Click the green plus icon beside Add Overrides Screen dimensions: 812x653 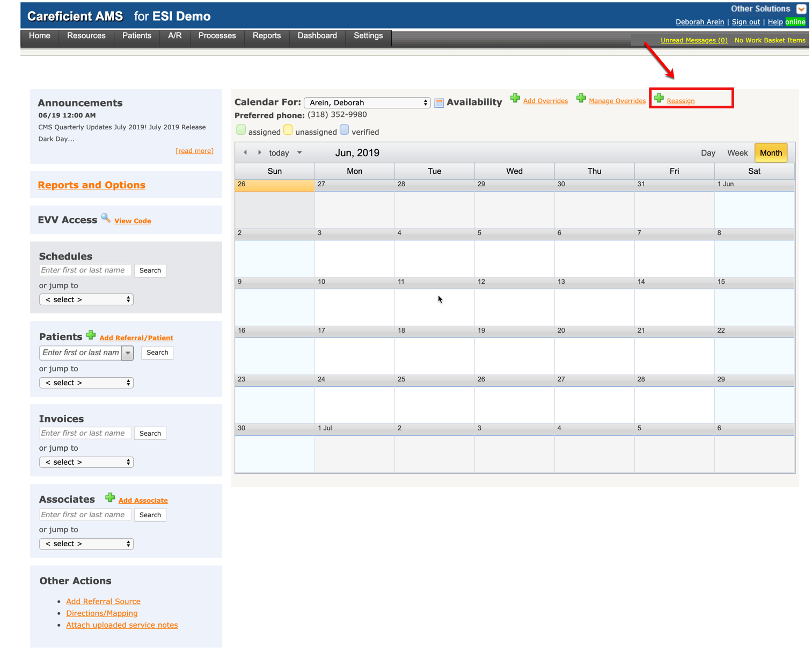tap(515, 98)
